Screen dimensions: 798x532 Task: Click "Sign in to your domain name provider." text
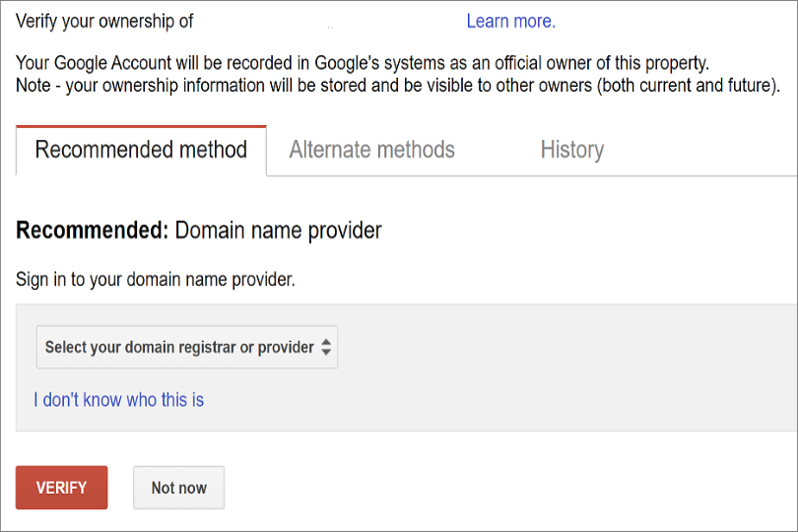[156, 280]
